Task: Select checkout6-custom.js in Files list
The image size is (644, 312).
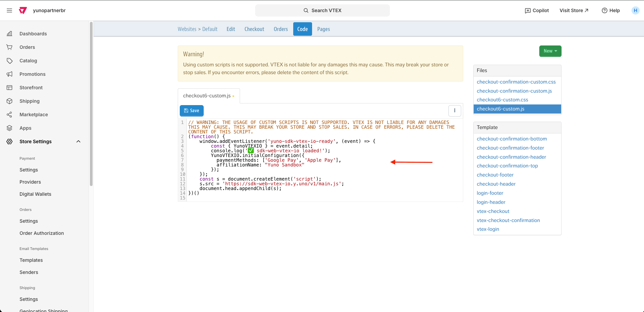Action: (517, 109)
